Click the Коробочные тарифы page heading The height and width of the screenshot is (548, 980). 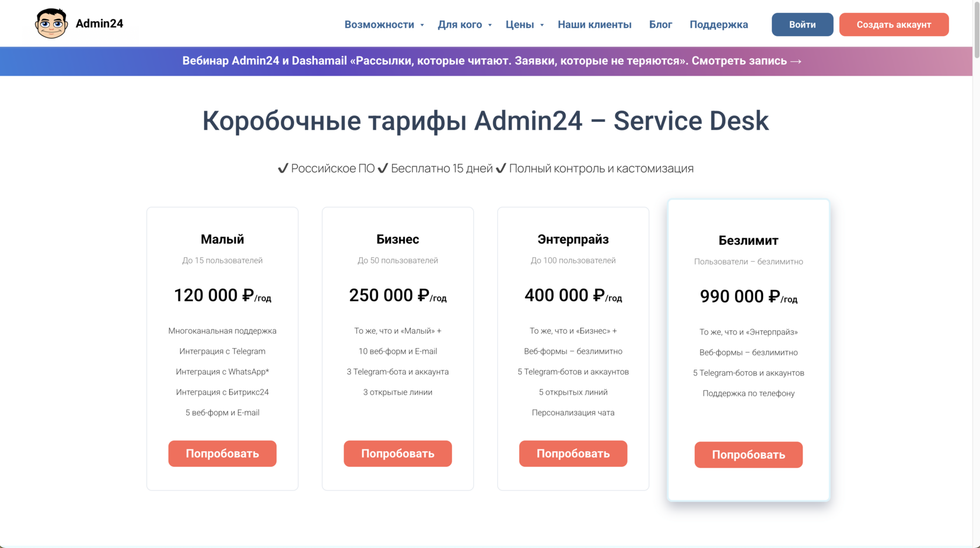click(x=485, y=121)
